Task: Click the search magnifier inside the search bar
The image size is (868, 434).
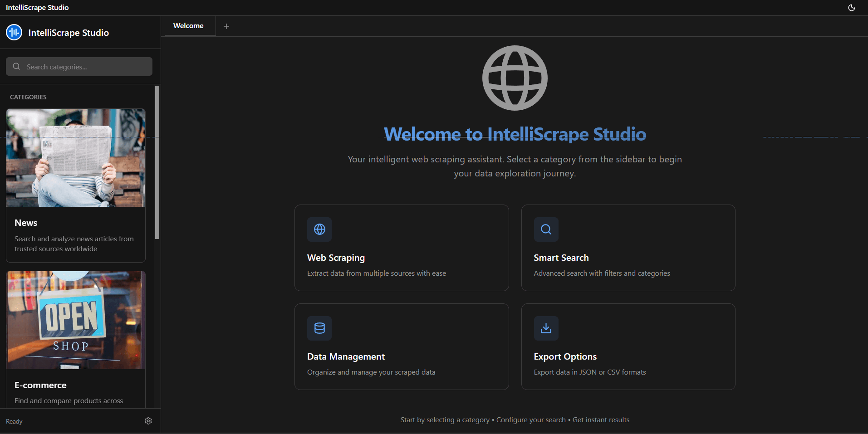Action: [x=16, y=66]
